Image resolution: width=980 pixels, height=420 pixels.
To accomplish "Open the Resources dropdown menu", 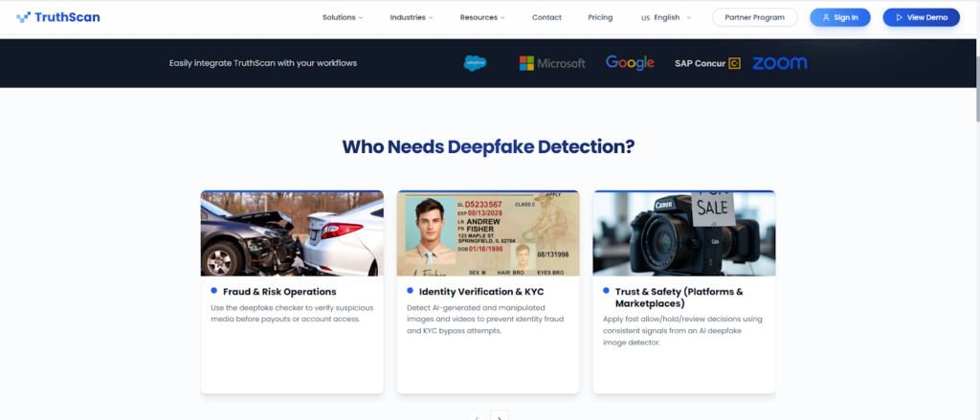I will coord(482,17).
